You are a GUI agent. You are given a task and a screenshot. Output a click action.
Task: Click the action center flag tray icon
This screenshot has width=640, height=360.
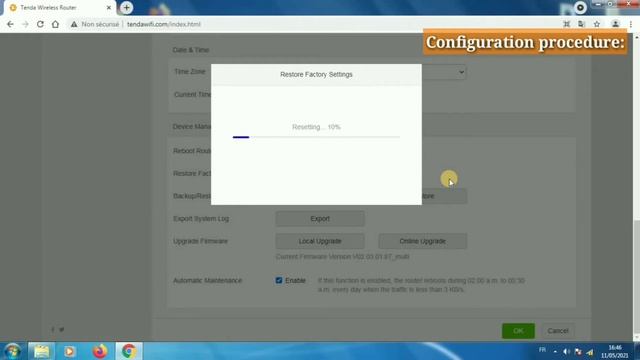click(x=578, y=351)
